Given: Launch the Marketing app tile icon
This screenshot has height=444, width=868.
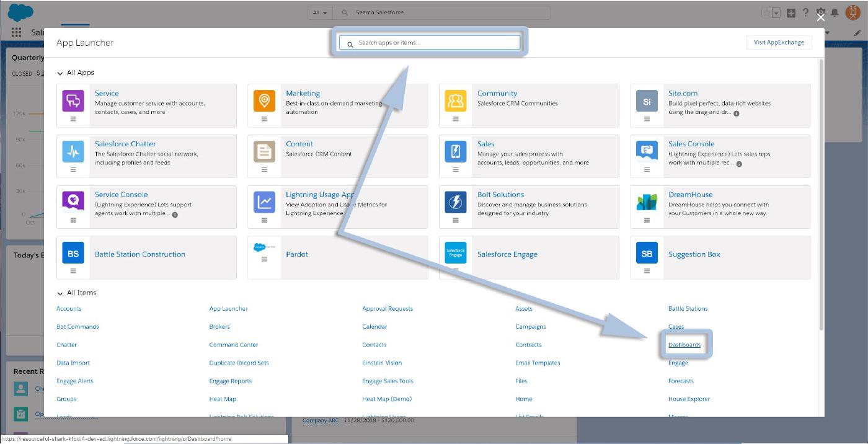Looking at the screenshot, I should pyautogui.click(x=264, y=100).
